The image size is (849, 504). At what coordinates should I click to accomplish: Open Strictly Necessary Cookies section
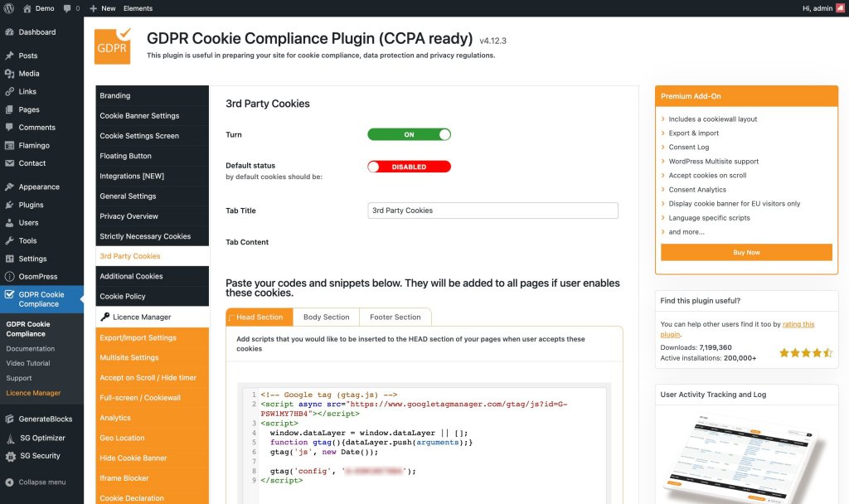153,235
